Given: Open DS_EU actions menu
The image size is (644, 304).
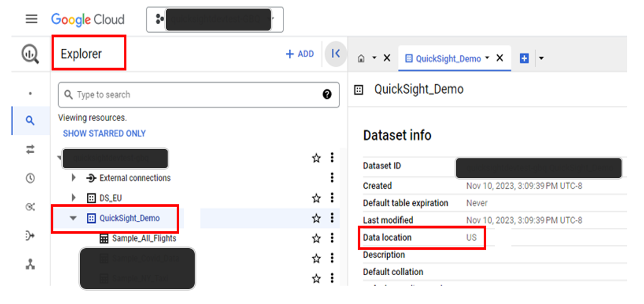Looking at the screenshot, I should [332, 197].
